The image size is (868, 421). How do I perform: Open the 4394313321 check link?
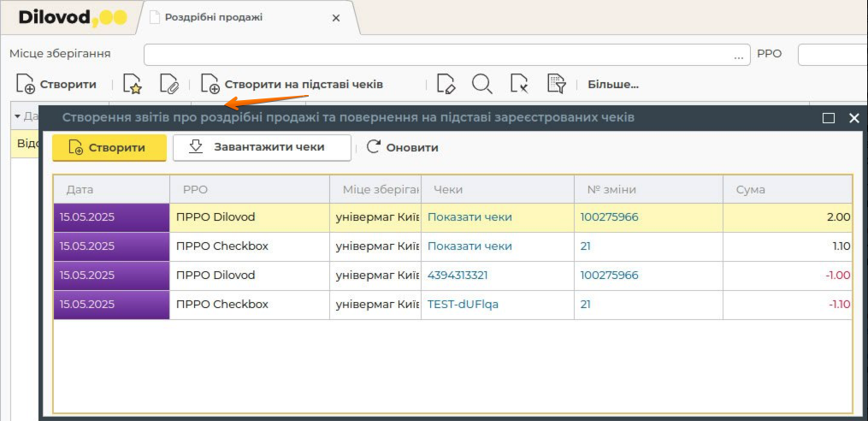coord(458,276)
